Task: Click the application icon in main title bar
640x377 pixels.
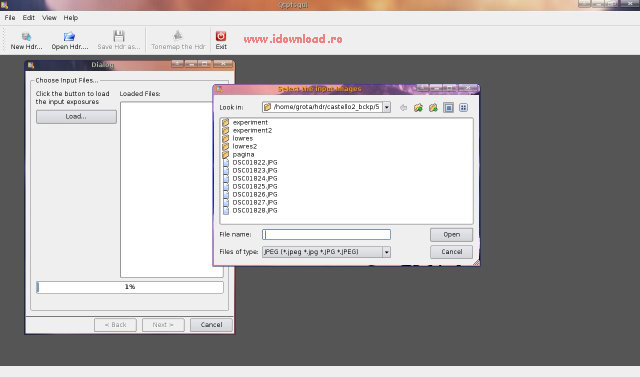Action: click(4, 5)
